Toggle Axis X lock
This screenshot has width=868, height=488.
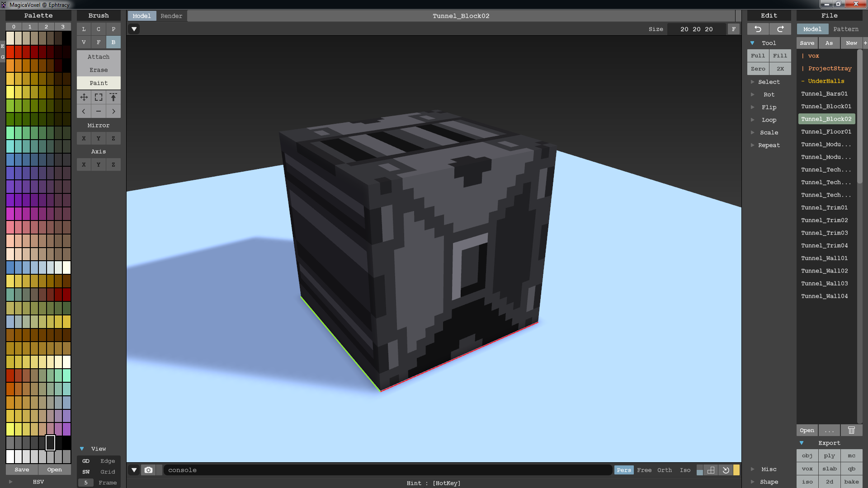[84, 164]
